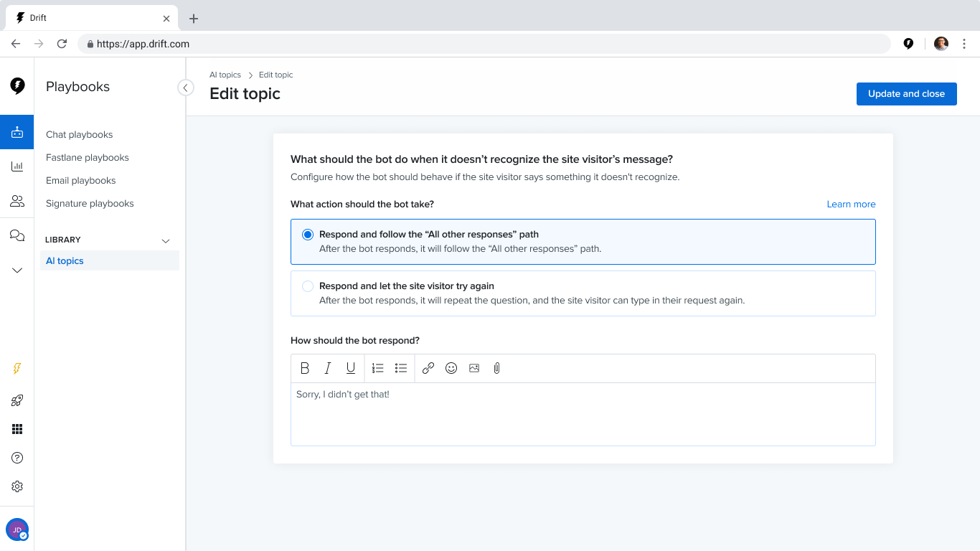Reload the page in the browser

click(x=62, y=44)
